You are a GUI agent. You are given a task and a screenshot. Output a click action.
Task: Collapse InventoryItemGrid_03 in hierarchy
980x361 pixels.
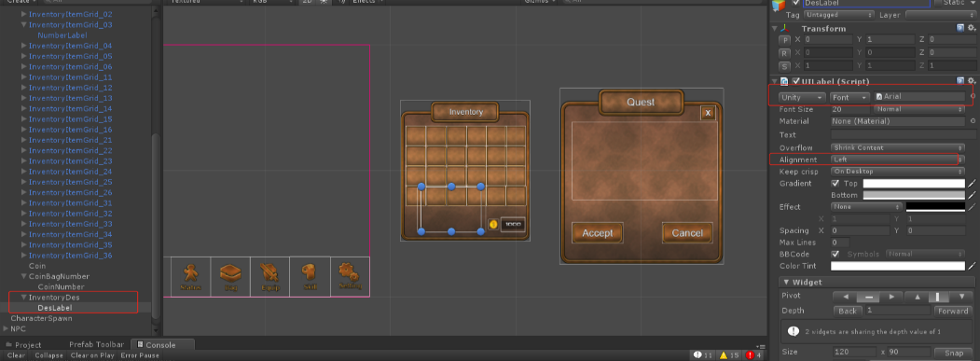coord(23,25)
